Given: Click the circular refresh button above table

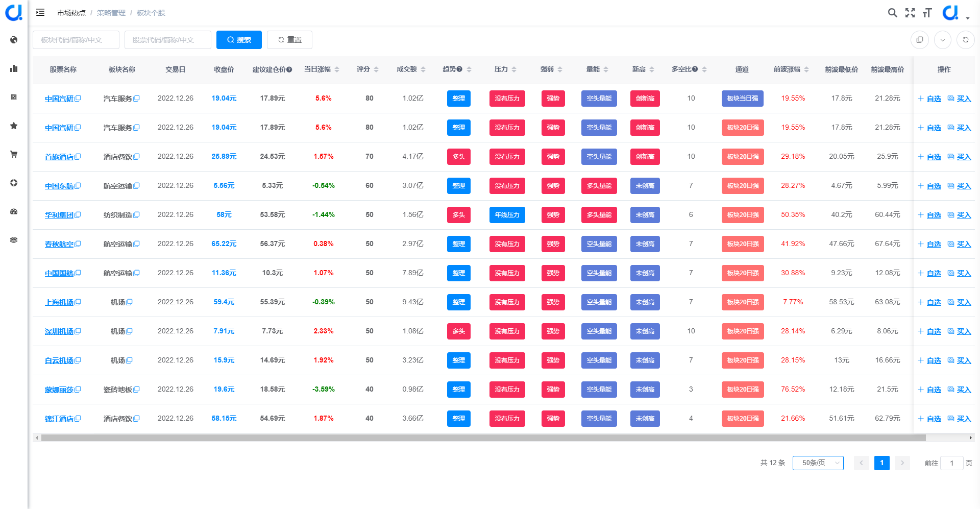Looking at the screenshot, I should pos(966,40).
